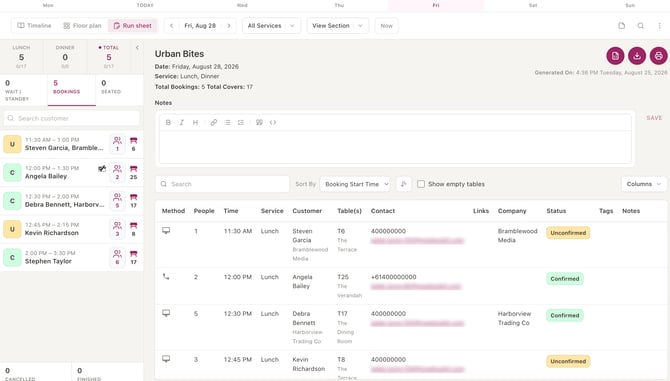This screenshot has width=670, height=381.
Task: Open the Bookings tab
Action: [72, 90]
